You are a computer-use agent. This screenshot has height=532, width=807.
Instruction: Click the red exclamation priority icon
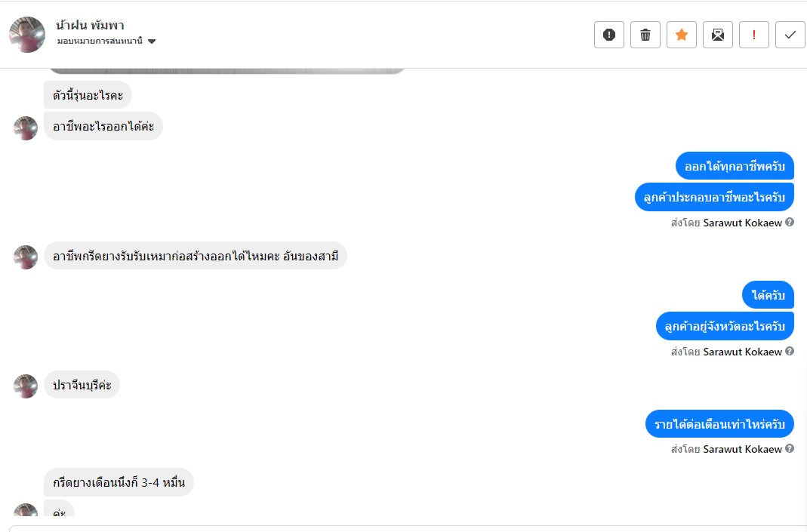(x=753, y=35)
